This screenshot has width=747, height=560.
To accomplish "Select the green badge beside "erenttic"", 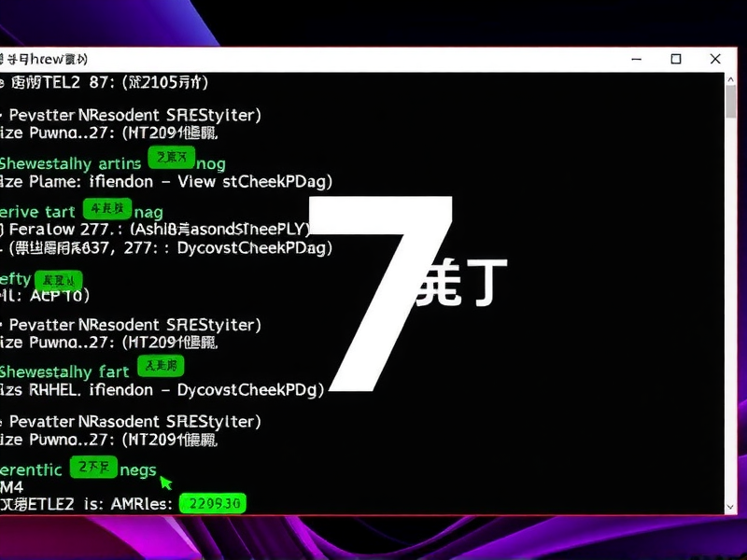I will coord(93,466).
